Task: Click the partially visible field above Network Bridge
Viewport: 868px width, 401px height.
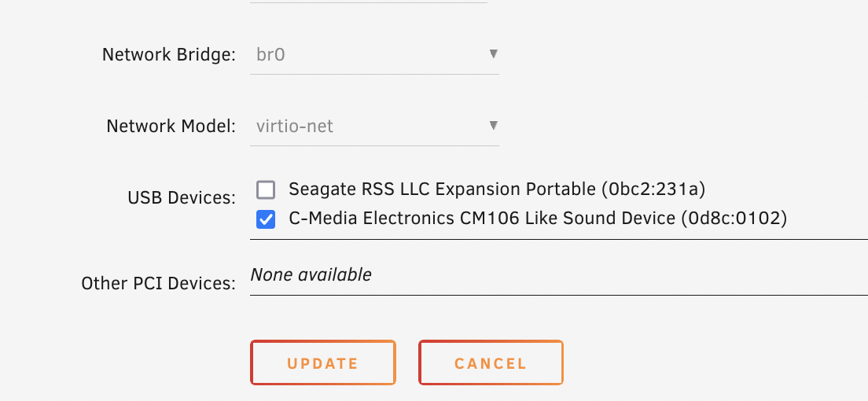Action: click(x=368, y=2)
